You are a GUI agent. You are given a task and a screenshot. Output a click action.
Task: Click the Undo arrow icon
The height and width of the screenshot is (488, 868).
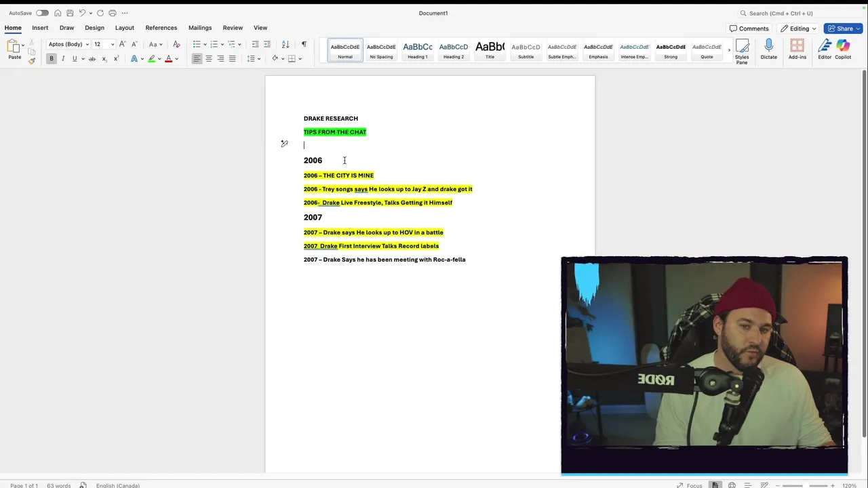82,13
